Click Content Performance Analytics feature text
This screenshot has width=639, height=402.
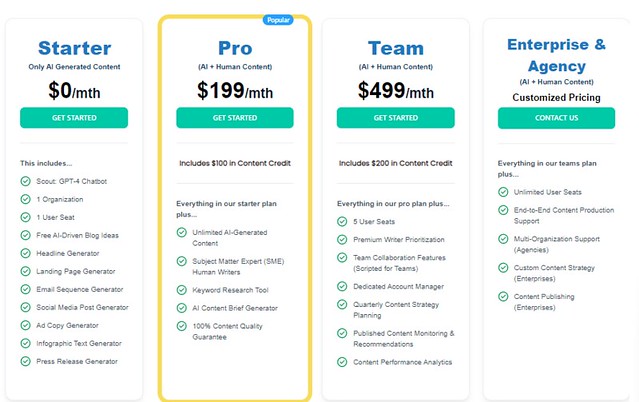coord(402,362)
